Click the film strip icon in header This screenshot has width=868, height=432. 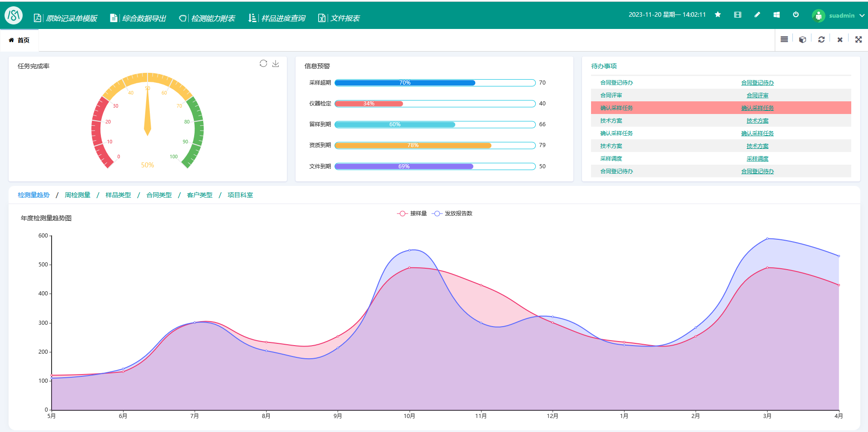click(x=738, y=14)
